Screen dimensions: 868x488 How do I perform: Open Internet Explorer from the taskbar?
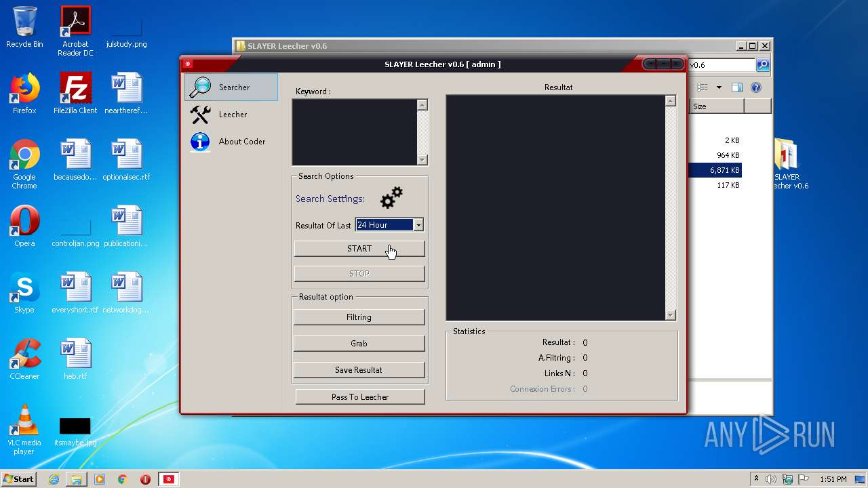(54, 479)
